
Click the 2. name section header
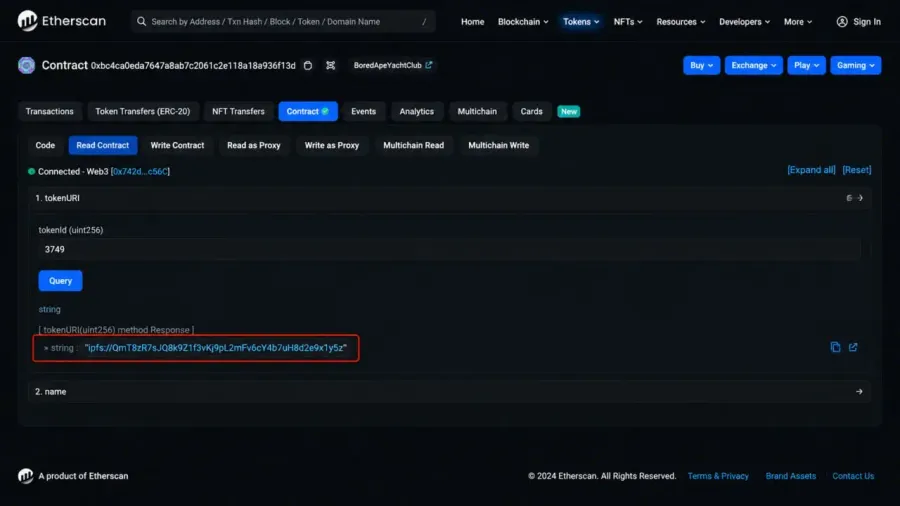449,392
